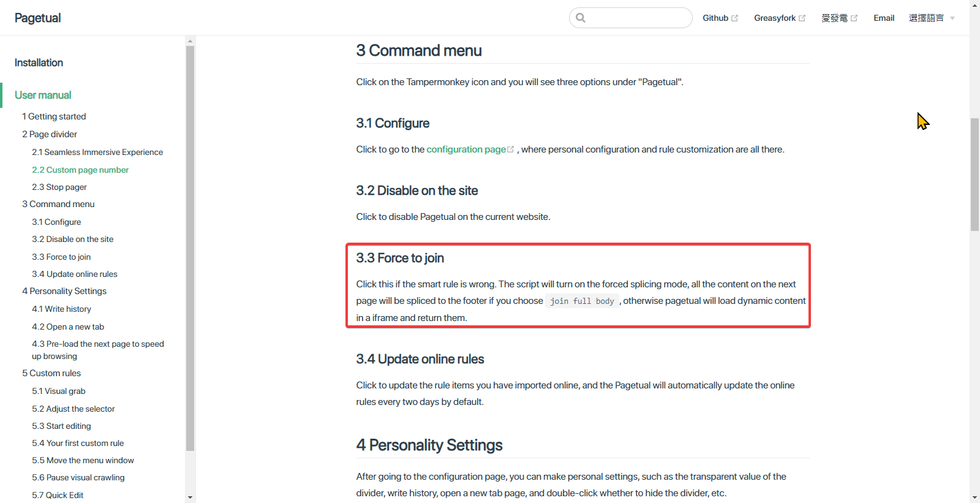Click the Pagetual logo
The width and height of the screenshot is (980, 503).
(37, 18)
